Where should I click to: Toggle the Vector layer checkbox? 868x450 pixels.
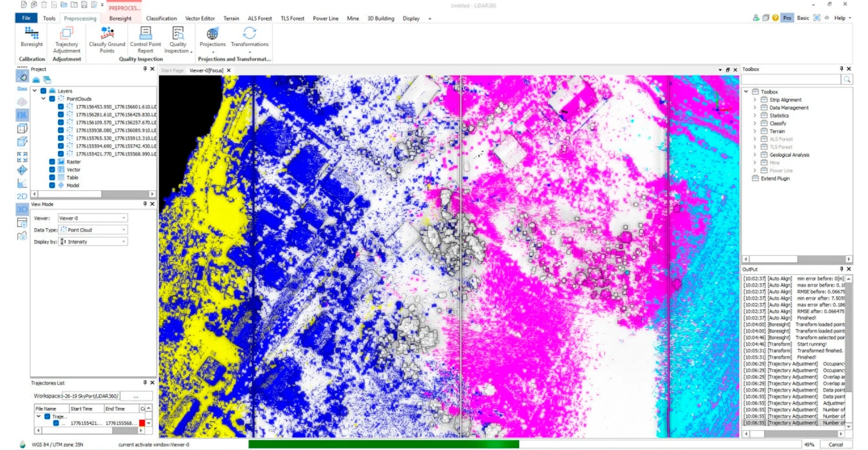point(52,170)
